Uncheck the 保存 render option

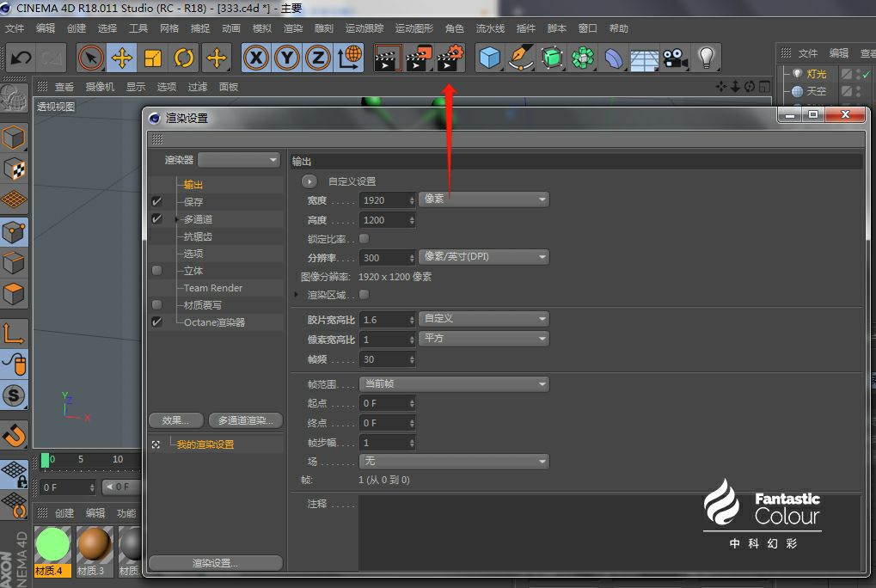[156, 201]
